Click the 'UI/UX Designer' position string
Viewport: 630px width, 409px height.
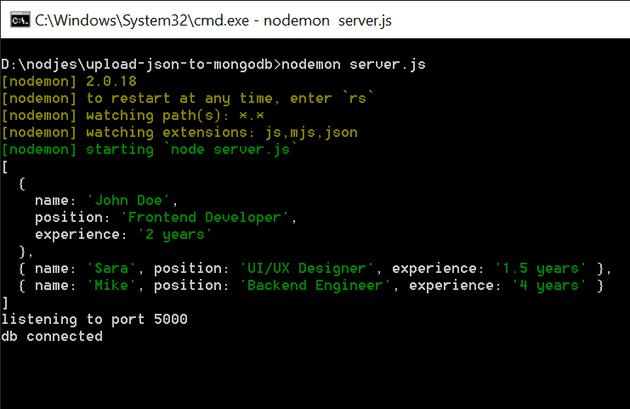tap(307, 268)
